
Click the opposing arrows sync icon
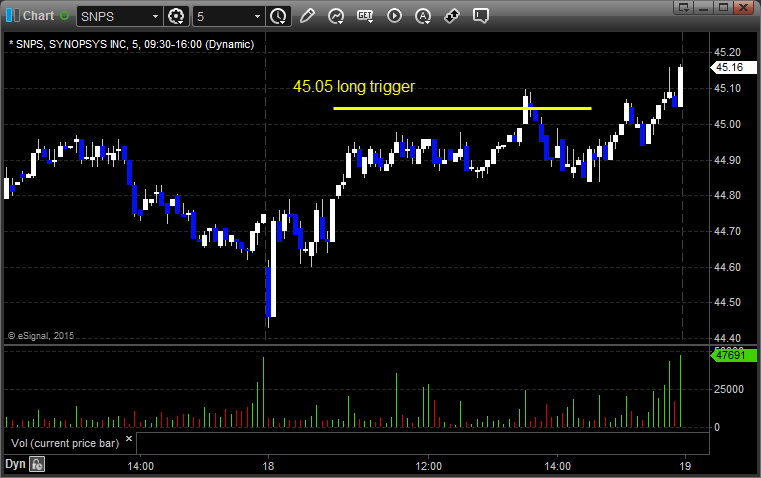pos(452,16)
